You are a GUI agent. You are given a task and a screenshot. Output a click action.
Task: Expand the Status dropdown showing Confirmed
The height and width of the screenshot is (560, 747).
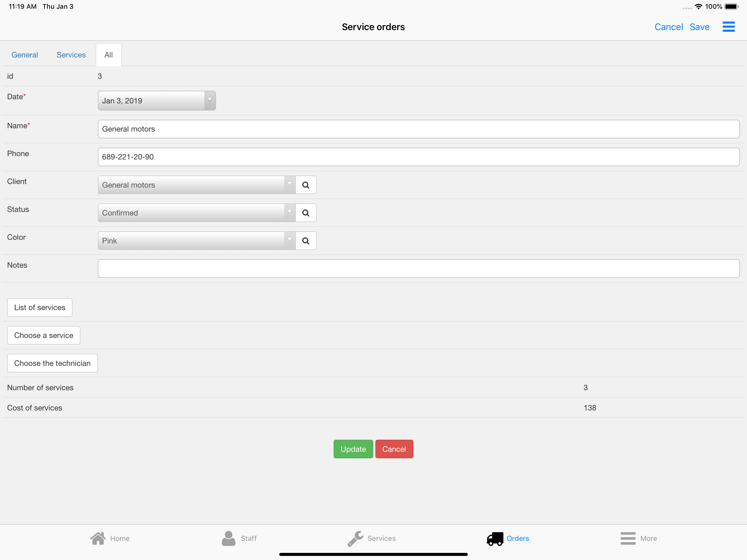(289, 213)
